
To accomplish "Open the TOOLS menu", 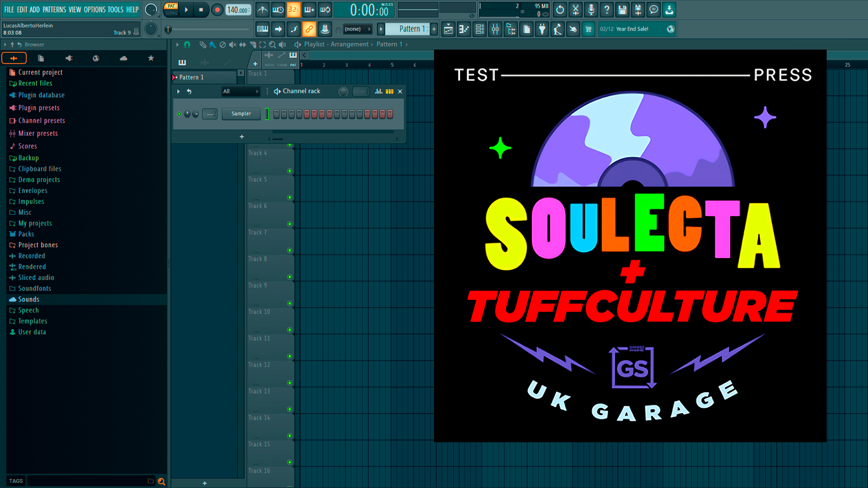I will pos(116,10).
